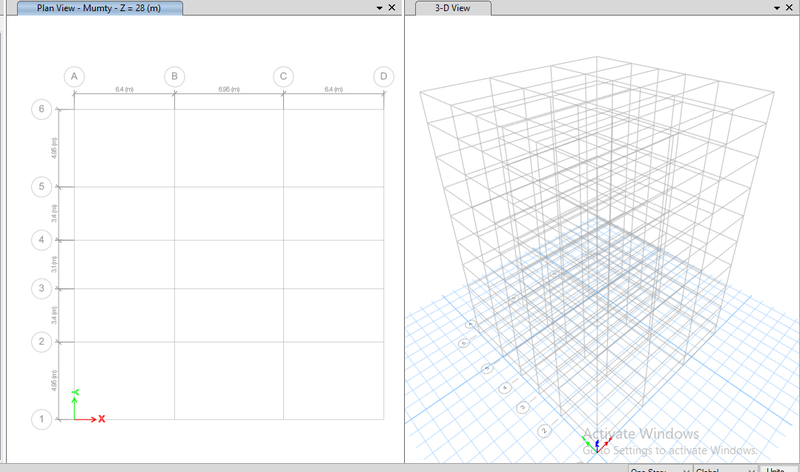The width and height of the screenshot is (800, 472).
Task: Select the 6.95 (m) dimension between B and C
Action: (229, 89)
